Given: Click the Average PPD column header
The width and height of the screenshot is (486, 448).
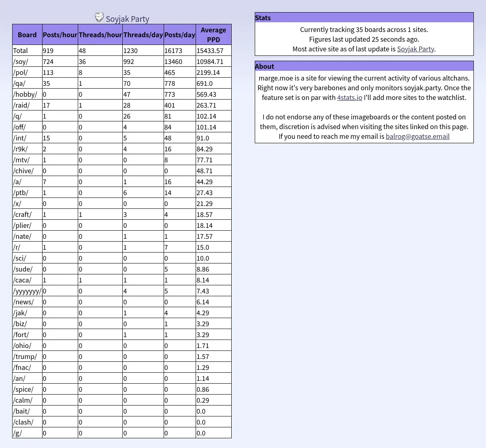Looking at the screenshot, I should 213,35.
